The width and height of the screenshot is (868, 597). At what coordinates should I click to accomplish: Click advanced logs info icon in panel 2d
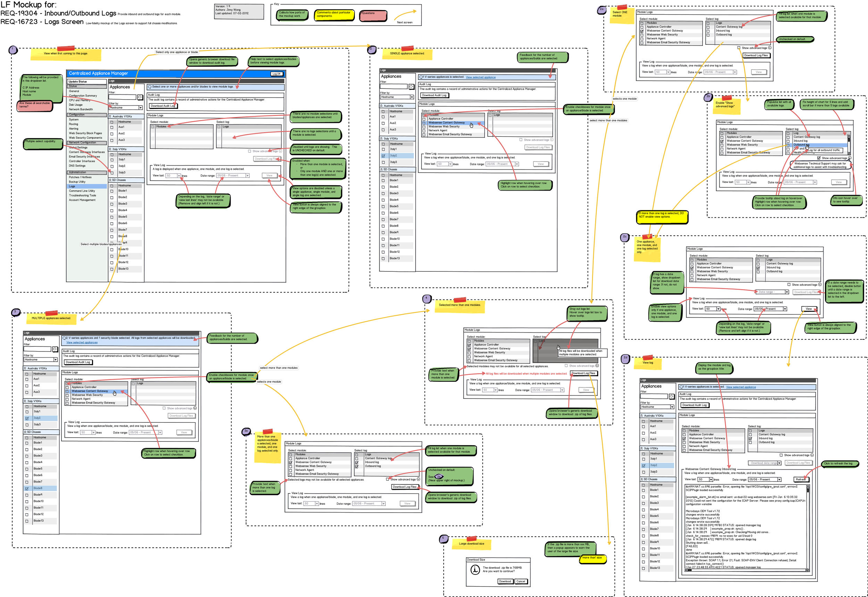[x=812, y=455]
